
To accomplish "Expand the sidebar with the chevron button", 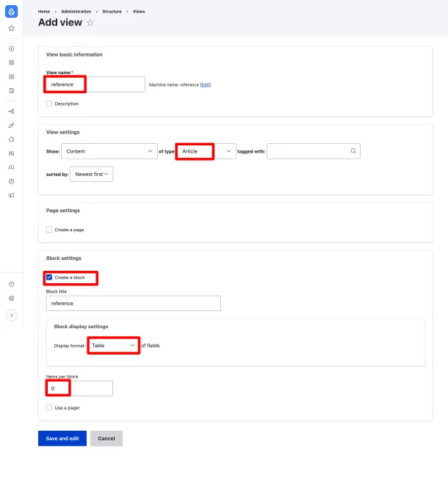I will [11, 315].
